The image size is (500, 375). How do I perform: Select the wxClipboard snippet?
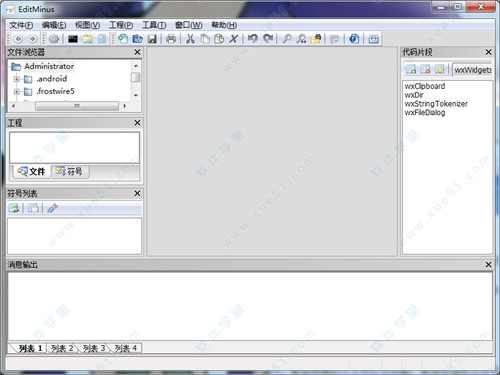[425, 86]
